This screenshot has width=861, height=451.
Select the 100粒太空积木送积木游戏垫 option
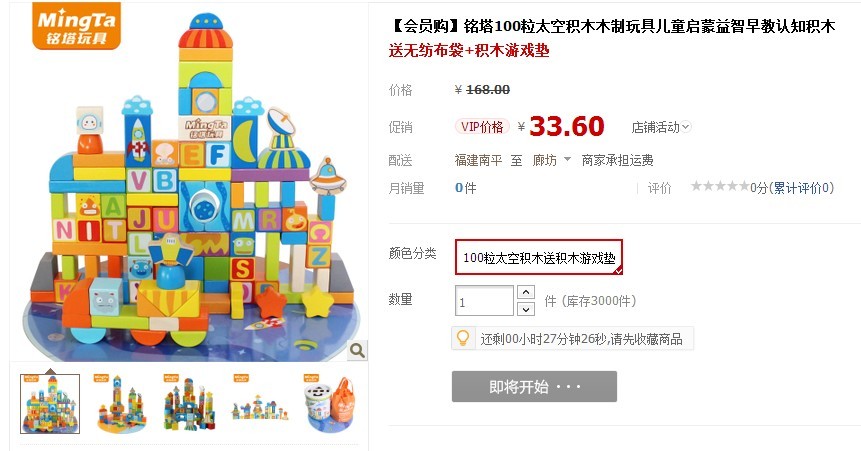(539, 257)
